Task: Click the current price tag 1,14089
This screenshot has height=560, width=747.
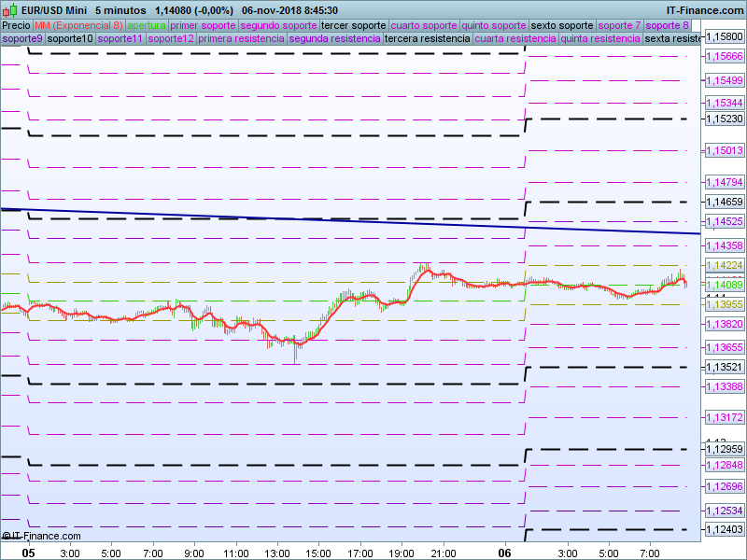Action: 725,285
